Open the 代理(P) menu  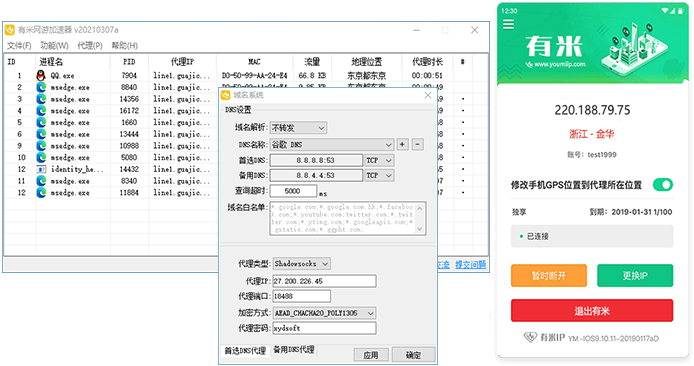(90, 46)
